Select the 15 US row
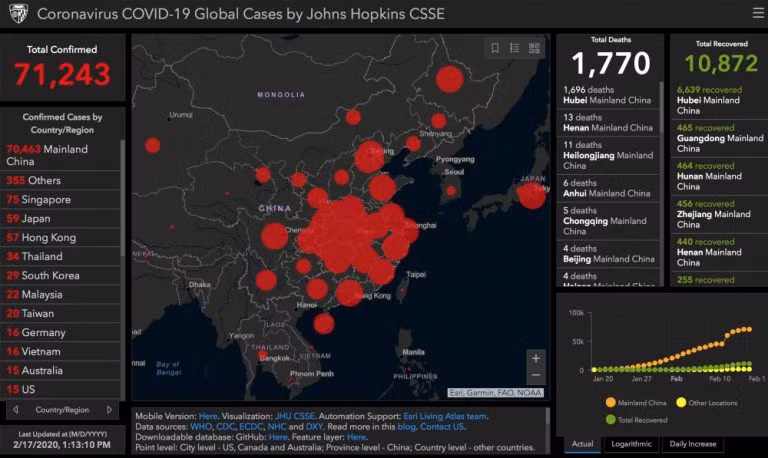This screenshot has height=458, width=768. coord(60,389)
